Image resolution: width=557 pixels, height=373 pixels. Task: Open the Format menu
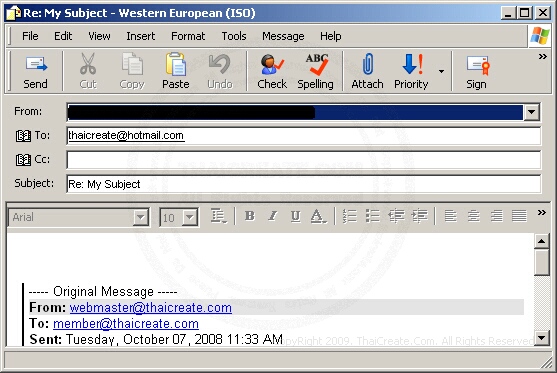[188, 36]
